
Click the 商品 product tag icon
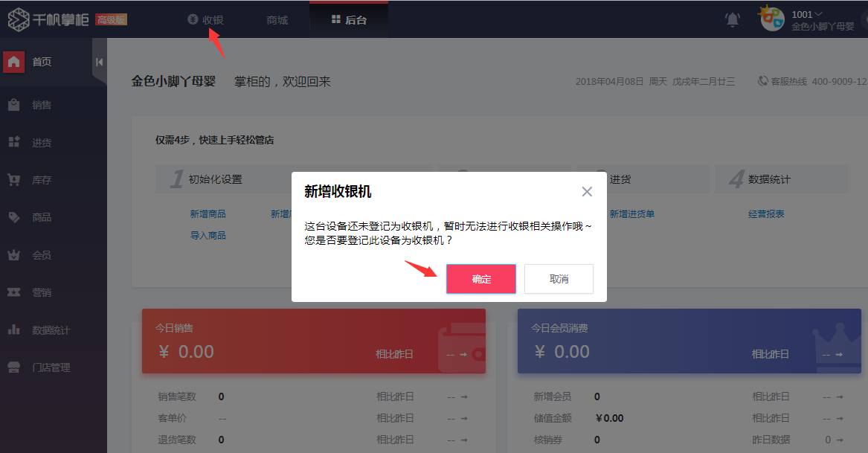(13, 217)
